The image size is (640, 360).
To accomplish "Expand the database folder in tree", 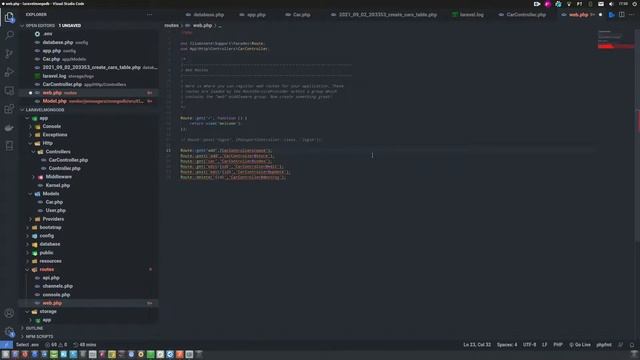I will pos(50,244).
